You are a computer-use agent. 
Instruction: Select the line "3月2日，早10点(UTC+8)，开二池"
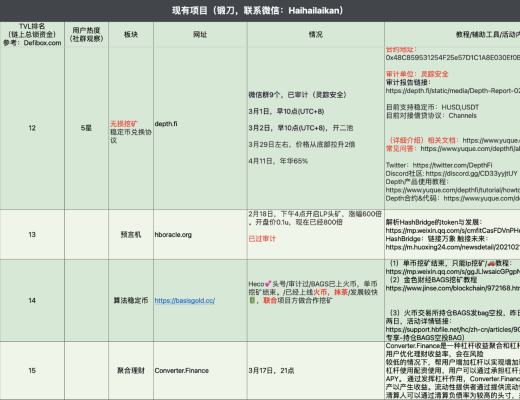point(301,128)
